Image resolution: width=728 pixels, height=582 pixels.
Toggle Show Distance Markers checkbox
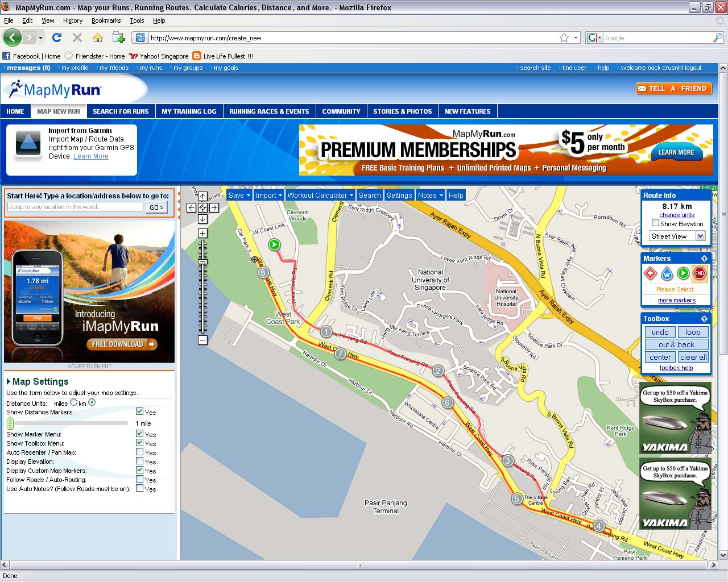tap(139, 411)
